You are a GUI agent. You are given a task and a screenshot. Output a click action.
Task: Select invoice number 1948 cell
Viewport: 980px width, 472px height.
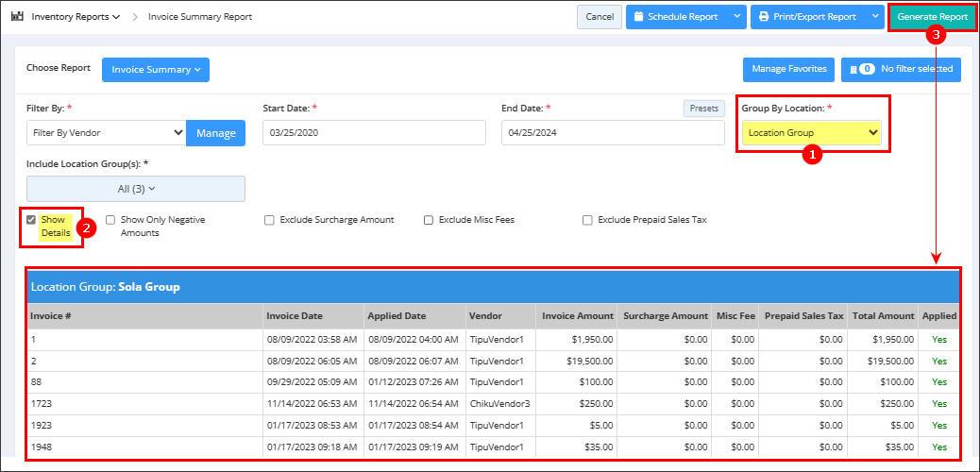[144, 447]
